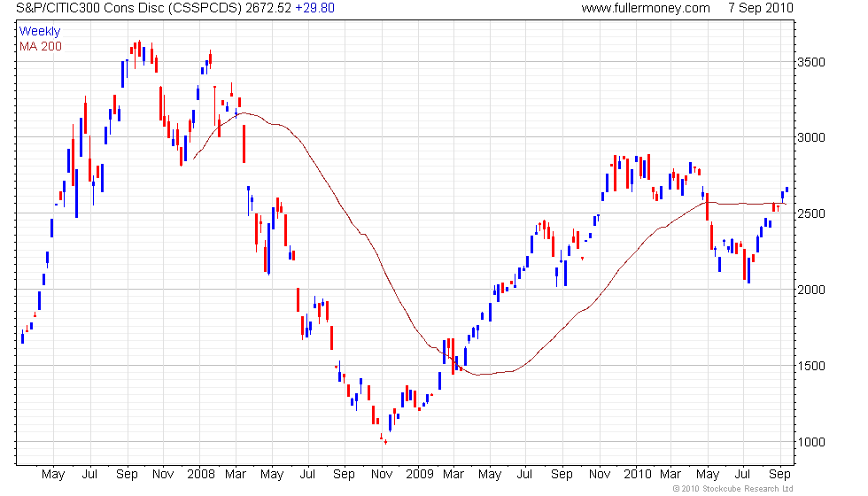Viewport: 868px width, 496px height.
Task: Click the blue 'Weekly' legend label
Action: point(40,32)
